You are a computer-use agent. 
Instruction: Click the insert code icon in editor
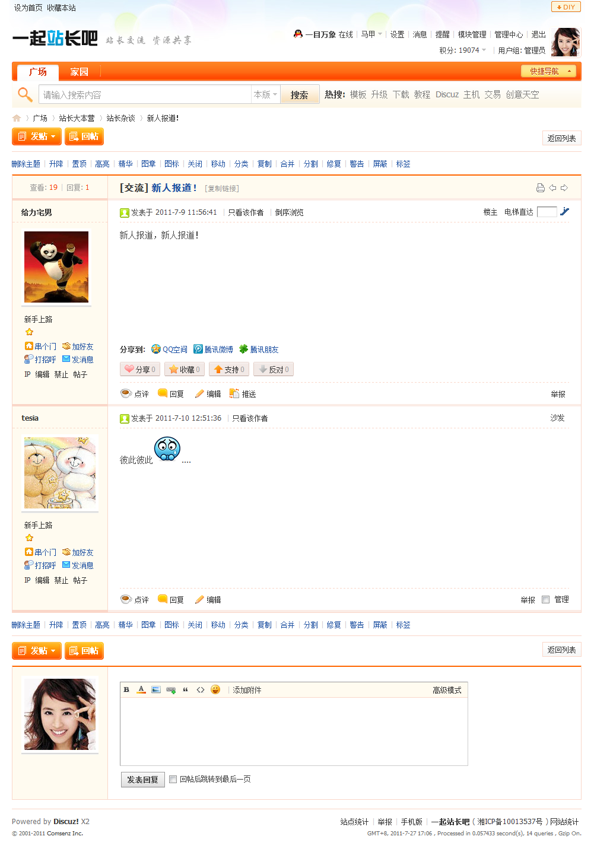pos(201,689)
